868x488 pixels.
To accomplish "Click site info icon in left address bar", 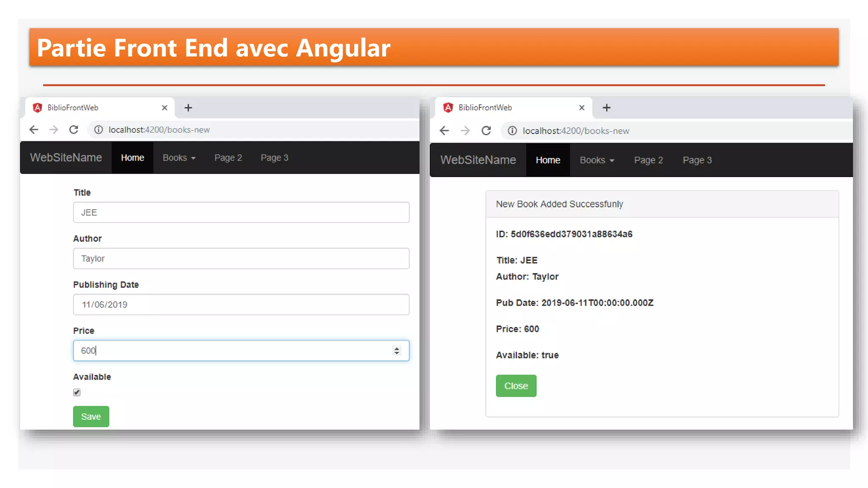I will (x=98, y=130).
